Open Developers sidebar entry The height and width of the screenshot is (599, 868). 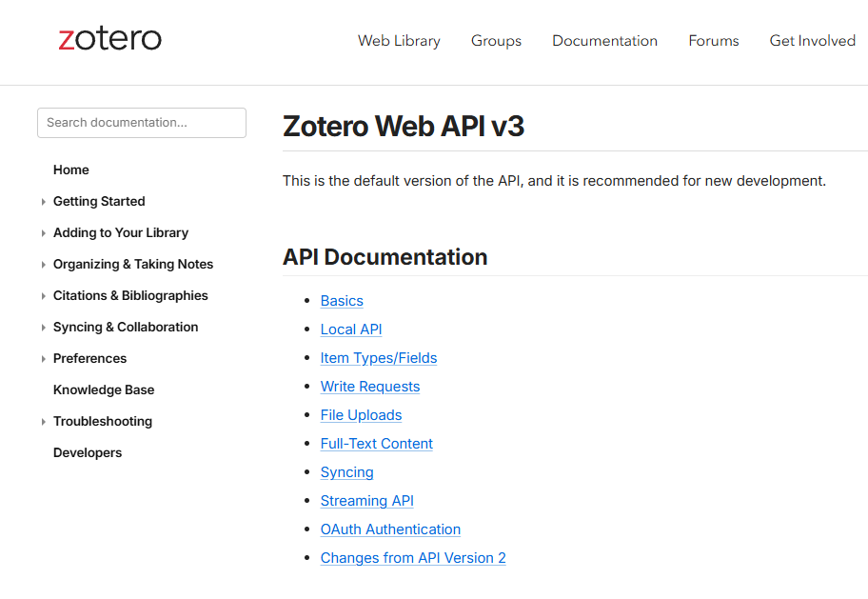pyautogui.click(x=88, y=452)
